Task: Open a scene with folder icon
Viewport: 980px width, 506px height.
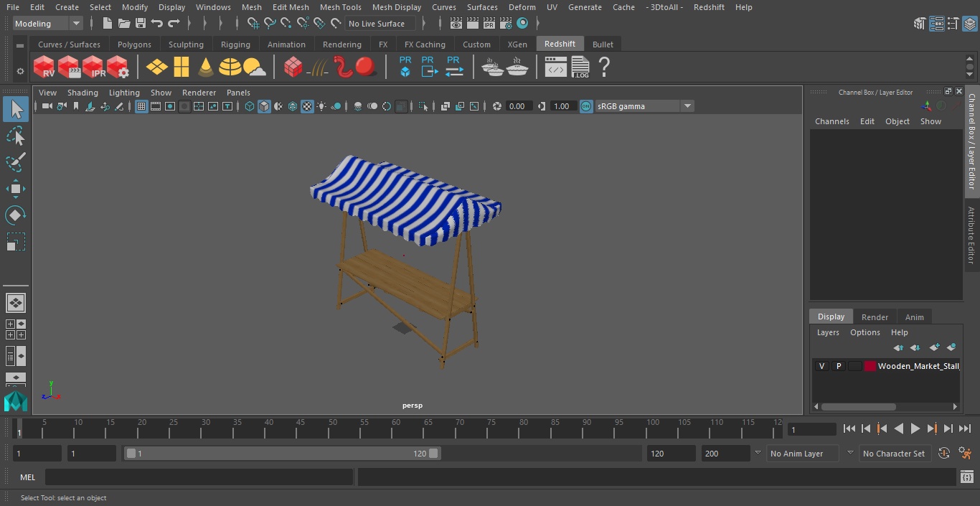Action: coord(123,24)
